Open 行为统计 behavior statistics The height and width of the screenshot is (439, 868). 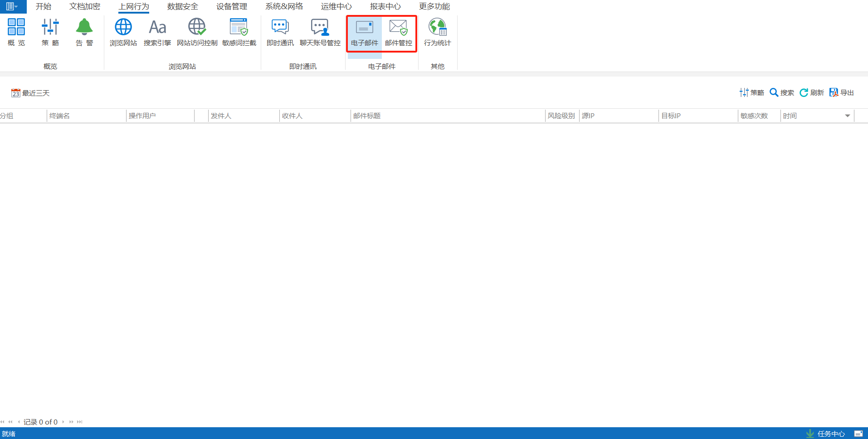coord(438,32)
